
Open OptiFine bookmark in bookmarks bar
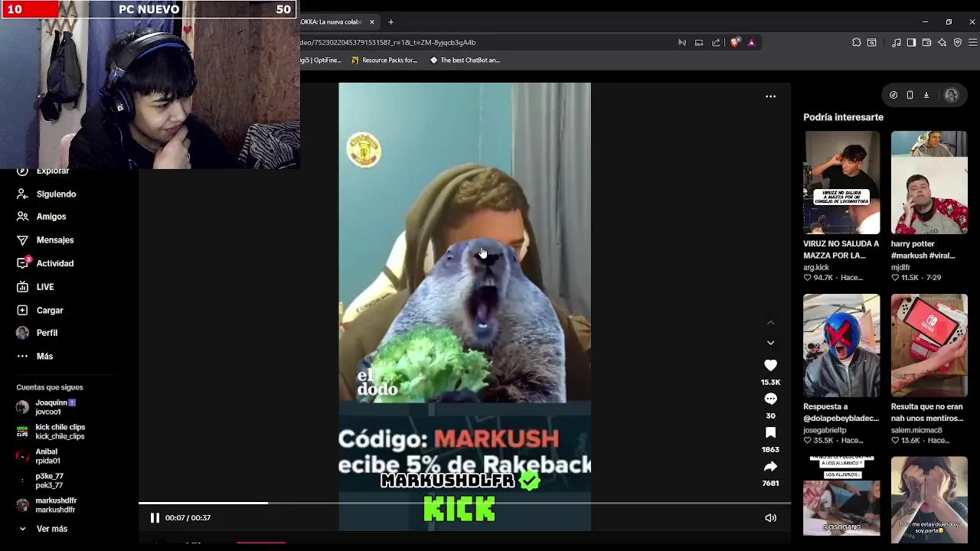click(321, 60)
